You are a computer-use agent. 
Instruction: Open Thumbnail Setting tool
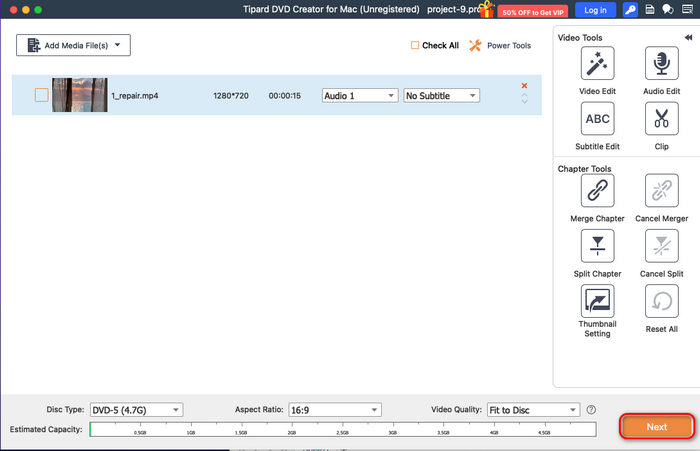pos(597,301)
